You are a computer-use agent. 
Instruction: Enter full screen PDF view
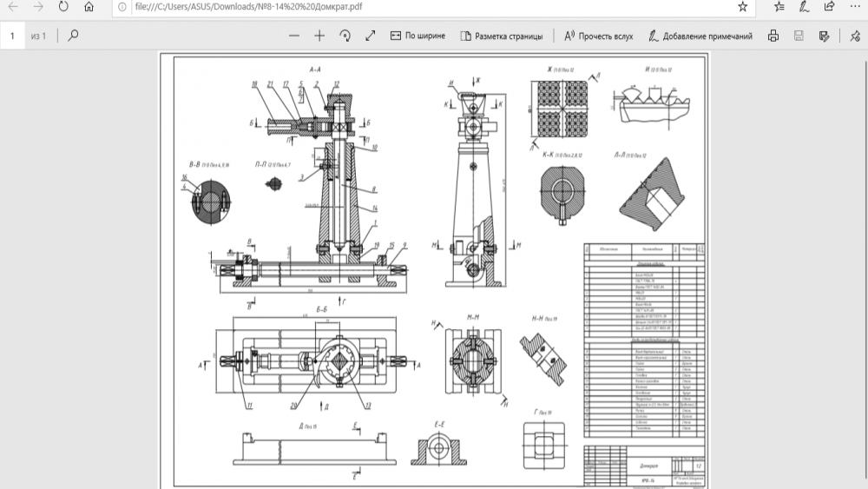coord(371,36)
